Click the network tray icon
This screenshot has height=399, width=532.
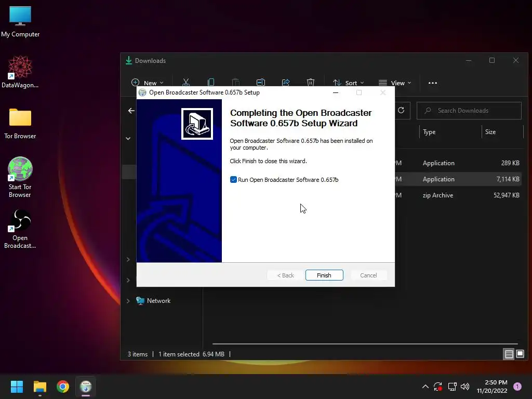[x=453, y=387]
